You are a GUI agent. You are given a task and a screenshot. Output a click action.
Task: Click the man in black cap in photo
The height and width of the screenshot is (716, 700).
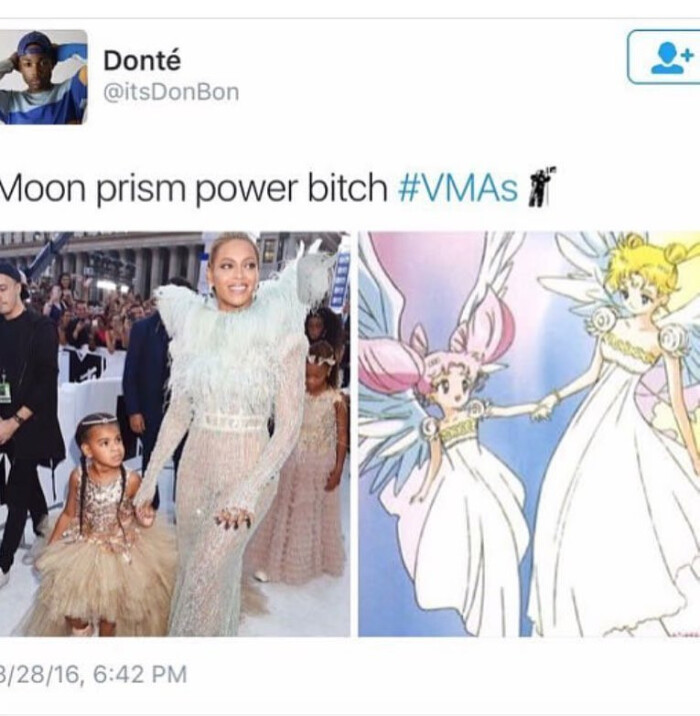25,411
